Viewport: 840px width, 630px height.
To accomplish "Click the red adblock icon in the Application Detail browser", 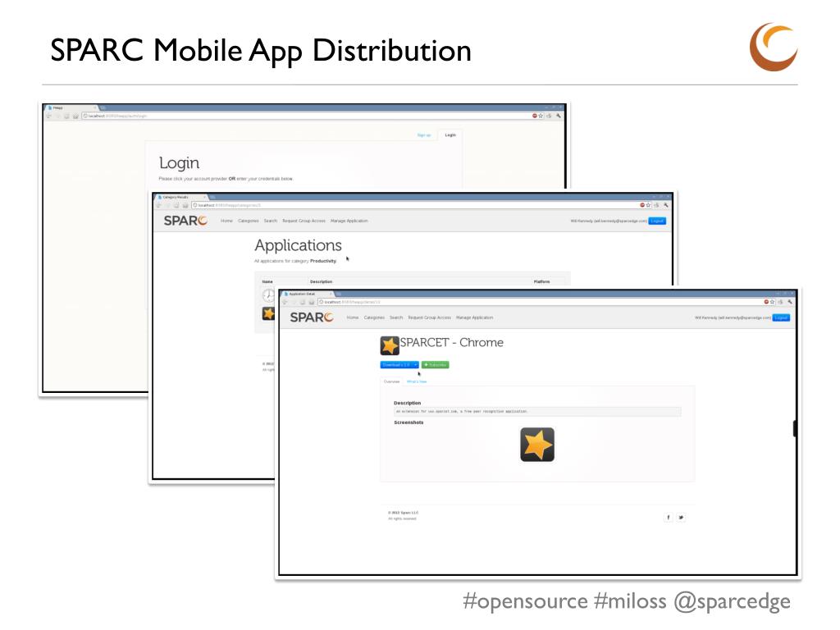I will pyautogui.click(x=766, y=302).
